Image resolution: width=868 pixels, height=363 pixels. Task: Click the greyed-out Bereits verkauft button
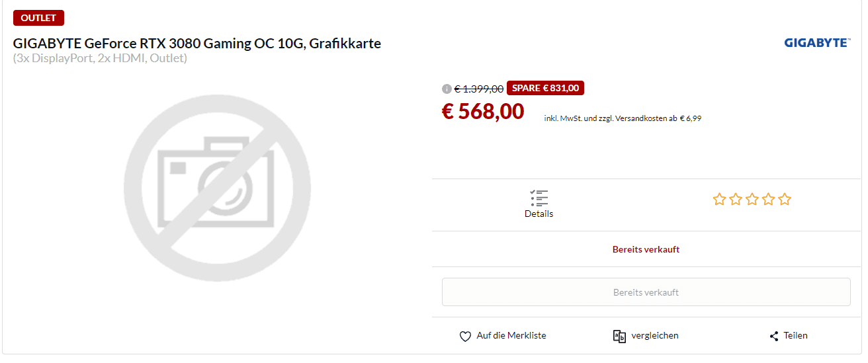pos(646,292)
